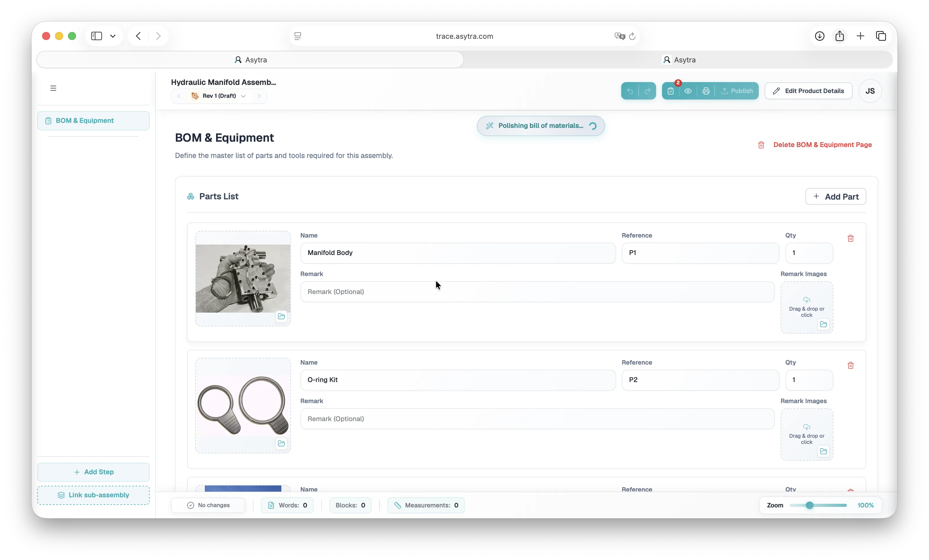Click the Manifold Body quantity field

point(809,252)
